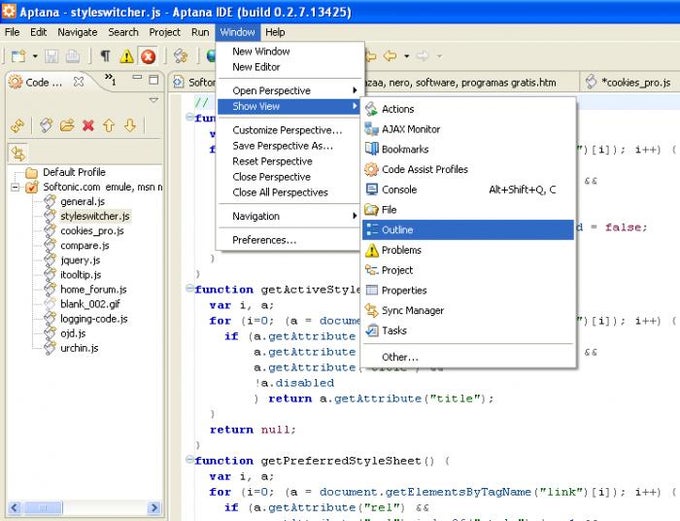This screenshot has width=680, height=521.
Task: Show the AJAX Monitor view
Action: 468,129
